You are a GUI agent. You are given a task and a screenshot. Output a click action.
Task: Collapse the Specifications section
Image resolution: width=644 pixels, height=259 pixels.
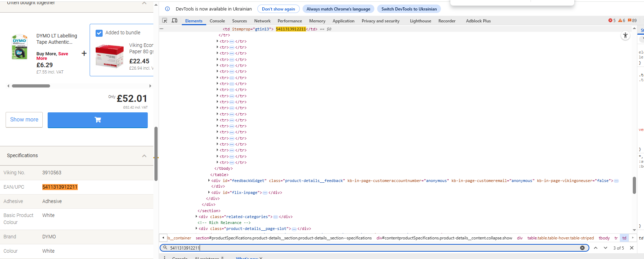click(x=144, y=156)
